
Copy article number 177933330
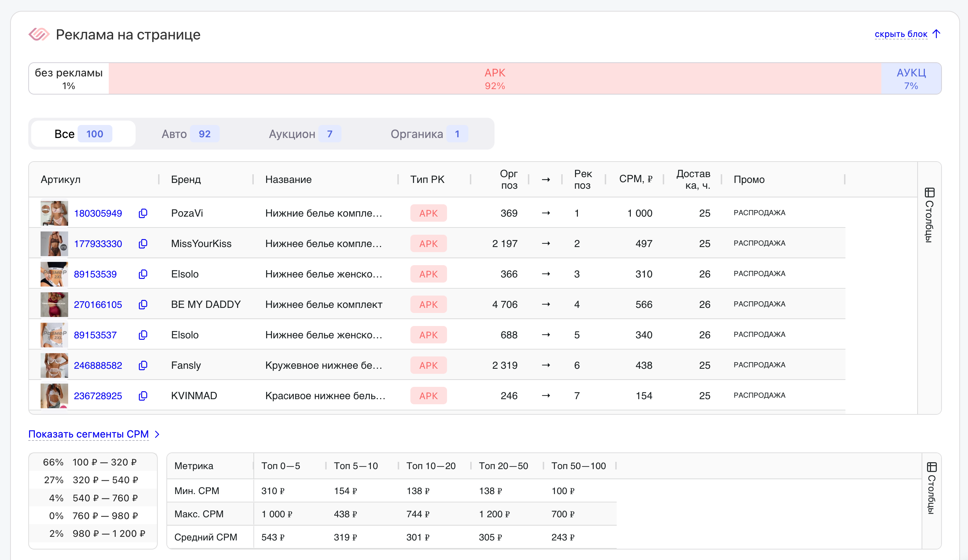143,243
